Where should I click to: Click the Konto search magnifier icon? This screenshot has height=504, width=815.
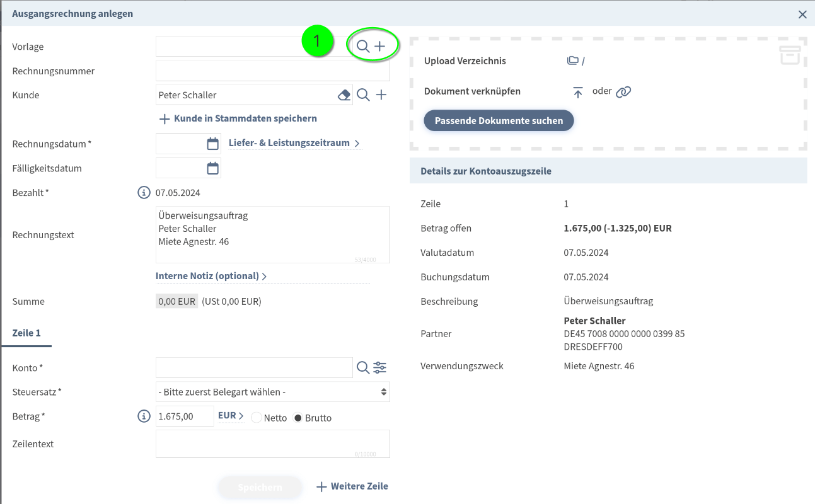tap(363, 368)
